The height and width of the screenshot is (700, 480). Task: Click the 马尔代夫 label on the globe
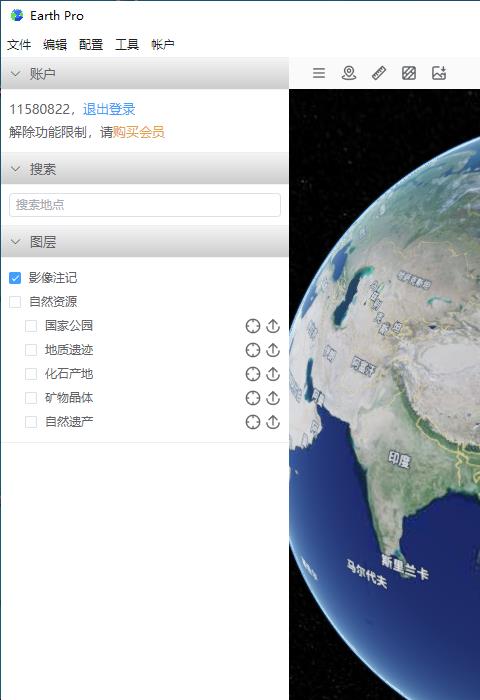pos(367,574)
